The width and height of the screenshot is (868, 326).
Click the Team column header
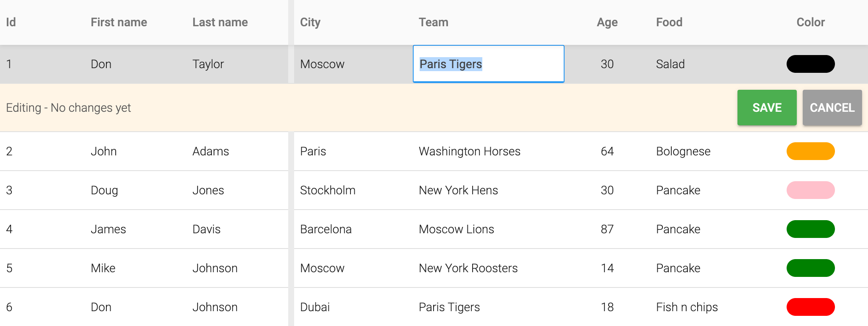[x=433, y=22]
